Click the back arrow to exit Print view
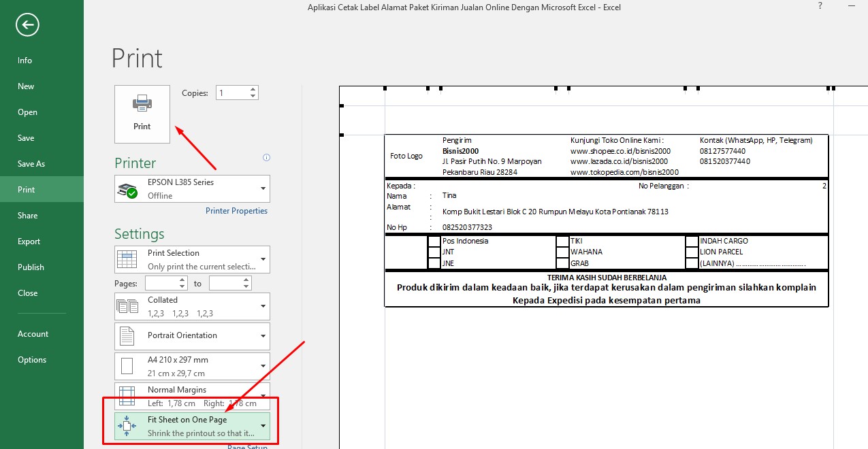Screen dimensions: 868x449 pyautogui.click(x=26, y=24)
